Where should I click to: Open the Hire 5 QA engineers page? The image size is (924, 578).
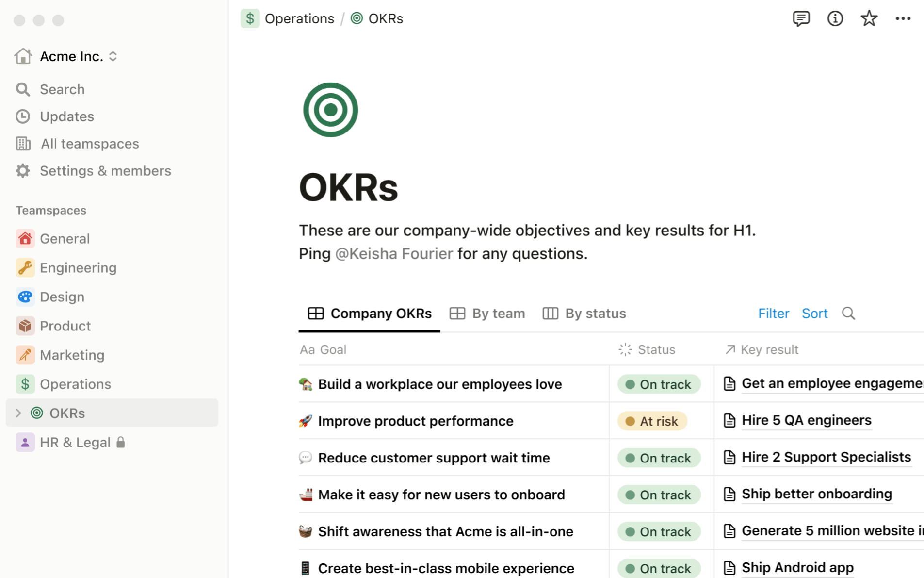pos(806,420)
